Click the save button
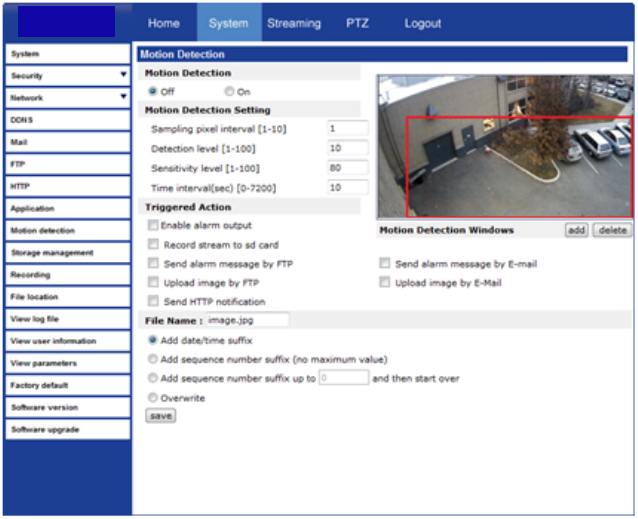Screen dimensions: 638x519 tap(160, 416)
